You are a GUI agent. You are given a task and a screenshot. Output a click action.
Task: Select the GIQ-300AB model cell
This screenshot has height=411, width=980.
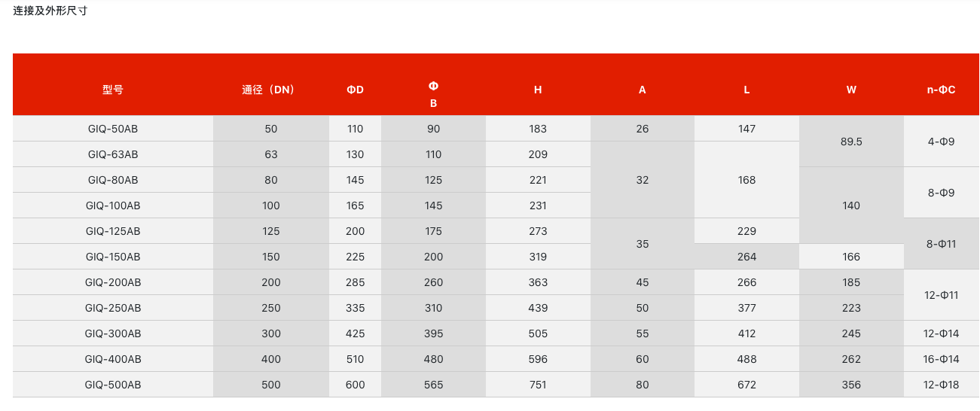coord(113,333)
